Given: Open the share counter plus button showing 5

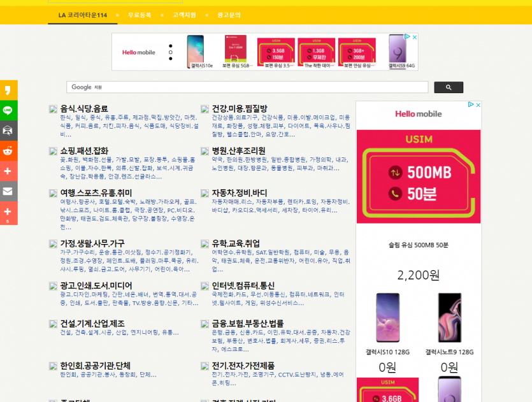Looking at the screenshot, I should click(x=8, y=213).
